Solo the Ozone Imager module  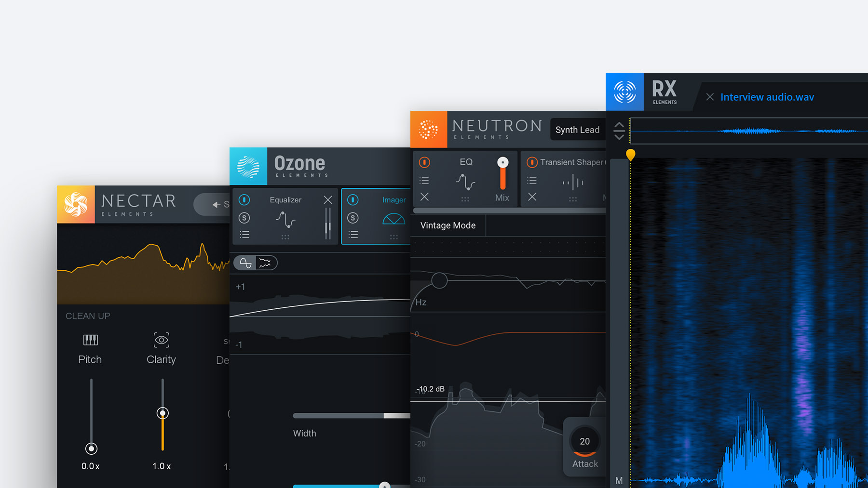tap(353, 218)
